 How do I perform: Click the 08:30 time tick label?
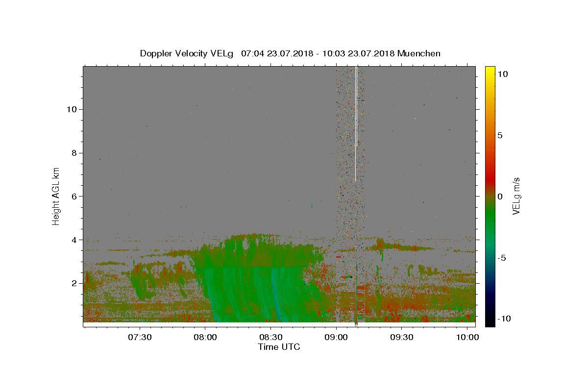point(270,338)
